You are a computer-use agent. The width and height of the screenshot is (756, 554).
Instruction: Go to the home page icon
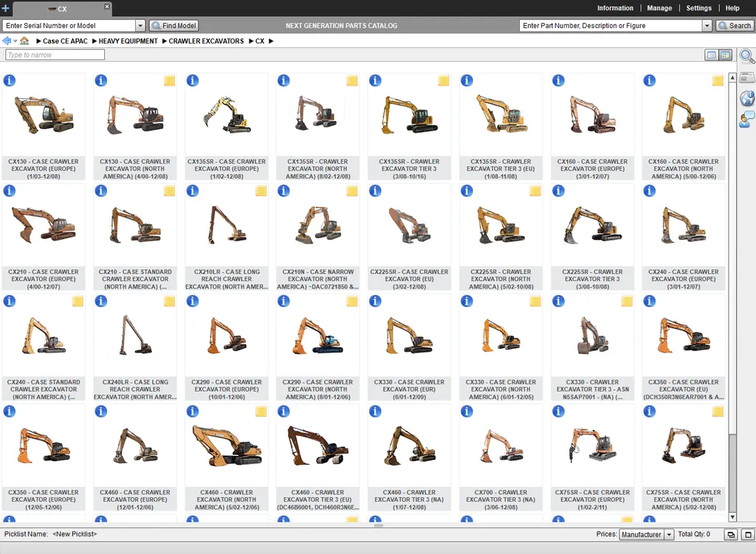coord(24,41)
